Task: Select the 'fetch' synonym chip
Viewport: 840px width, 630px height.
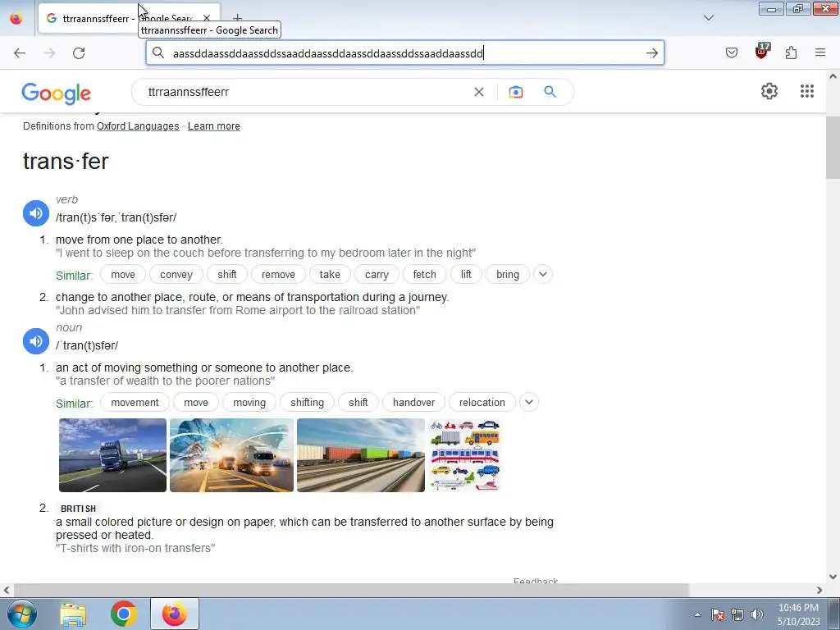Action: 424,274
